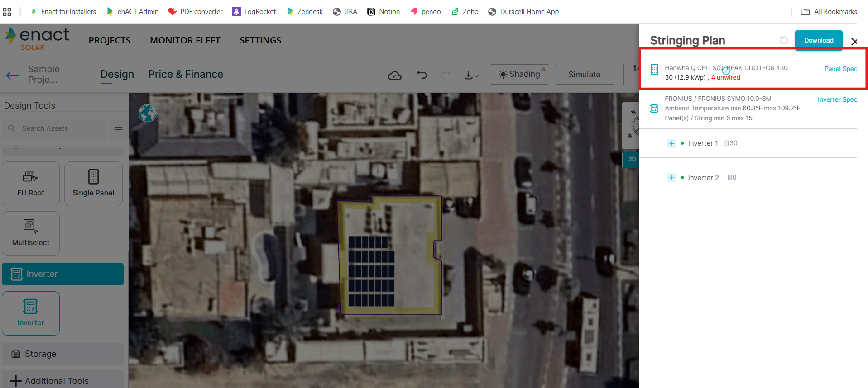Image resolution: width=868 pixels, height=388 pixels.
Task: Open the SETTINGS menu
Action: coord(260,40)
